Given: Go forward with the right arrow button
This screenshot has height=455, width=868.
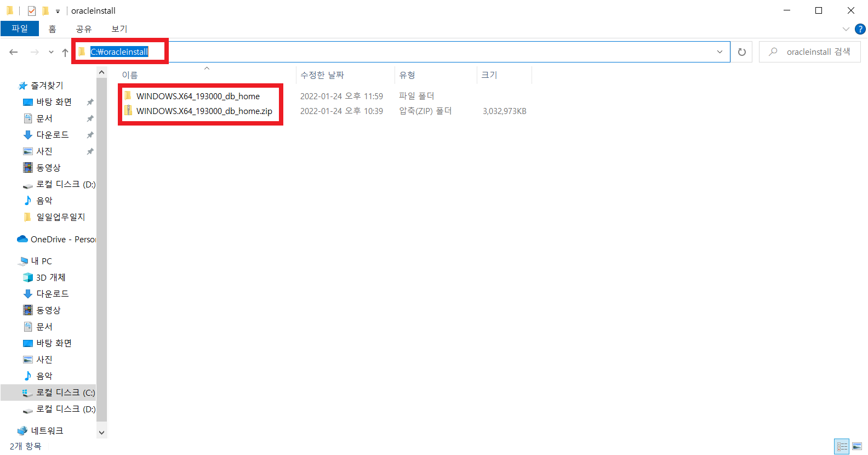Looking at the screenshot, I should (x=35, y=52).
